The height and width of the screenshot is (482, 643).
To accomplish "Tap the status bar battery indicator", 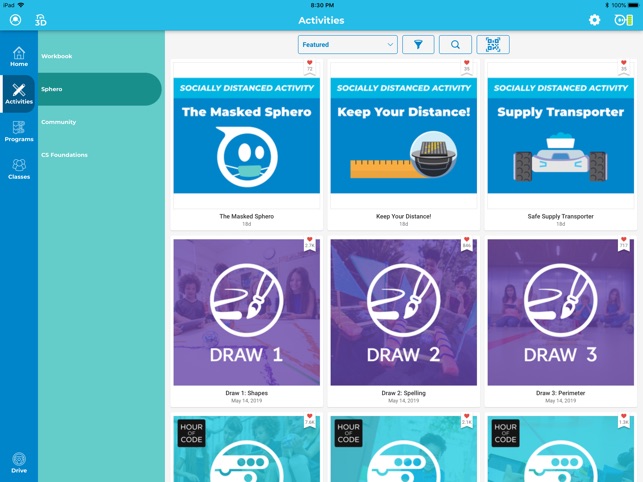I will point(633,5).
